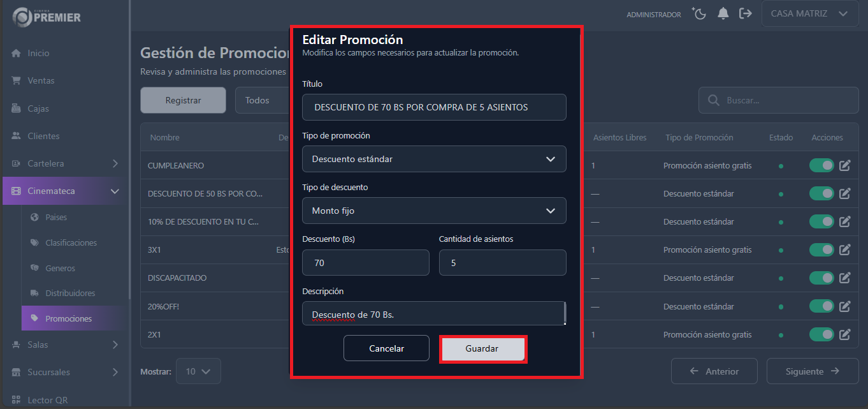Open the 2X1 edit pencil icon
Screen dimensions: 868x409
[844, 334]
